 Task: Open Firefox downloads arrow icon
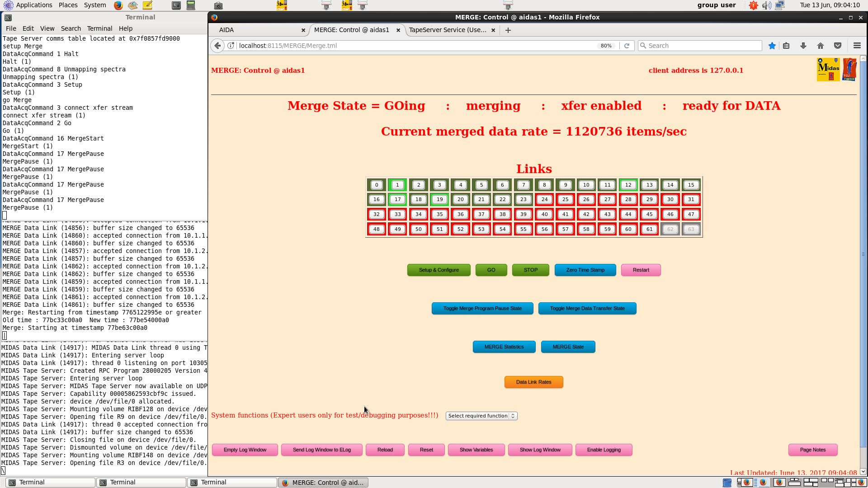[803, 46]
